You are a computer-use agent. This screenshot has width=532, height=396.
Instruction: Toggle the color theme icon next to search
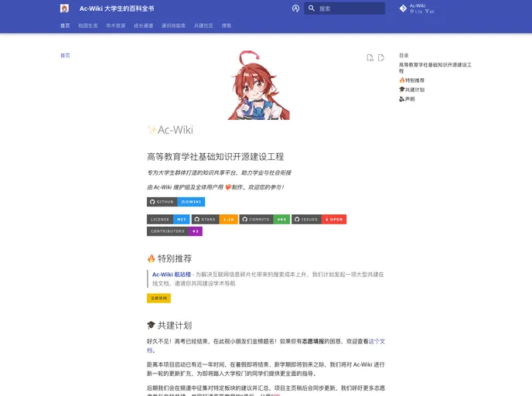[x=295, y=9]
